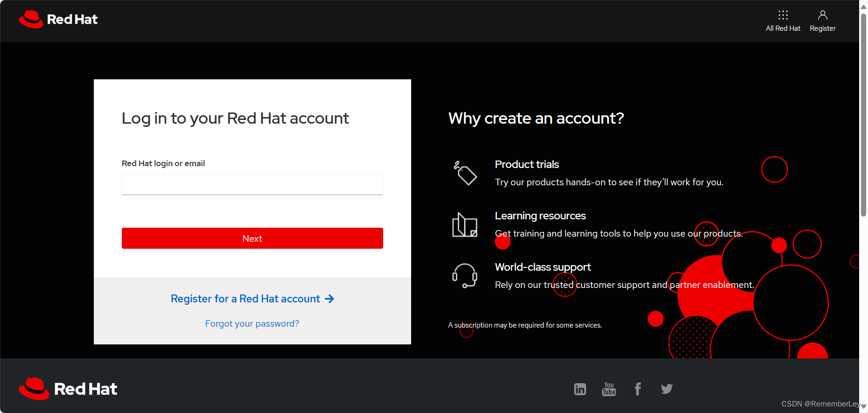Click the Why create an account heading

536,118
